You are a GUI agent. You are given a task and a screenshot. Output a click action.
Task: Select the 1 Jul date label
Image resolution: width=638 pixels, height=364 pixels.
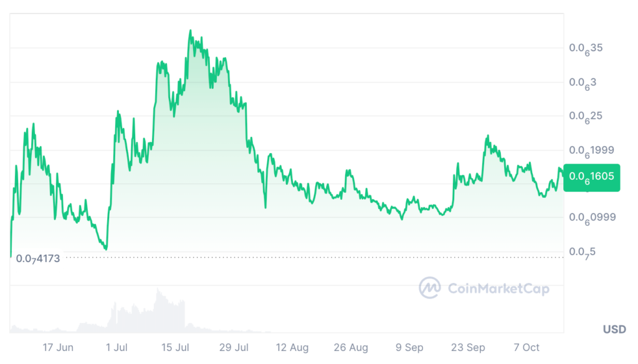[117, 347]
